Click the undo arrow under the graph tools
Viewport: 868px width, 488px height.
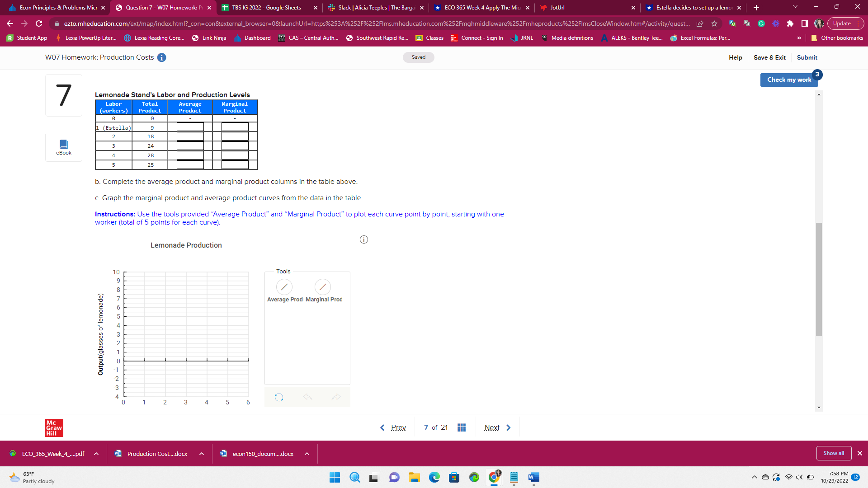coord(308,397)
